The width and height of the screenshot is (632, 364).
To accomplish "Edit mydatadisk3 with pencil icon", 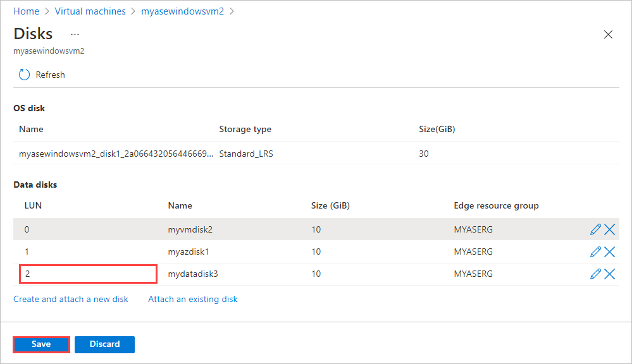I will pyautogui.click(x=595, y=274).
